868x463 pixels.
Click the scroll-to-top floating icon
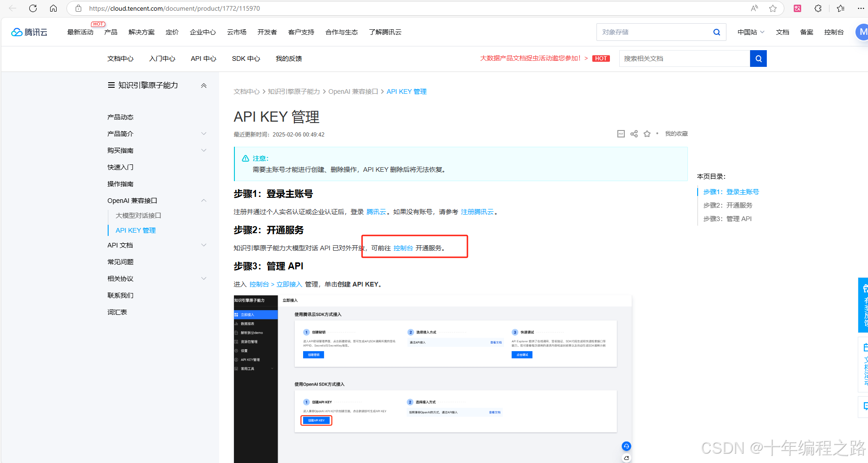coord(626,458)
